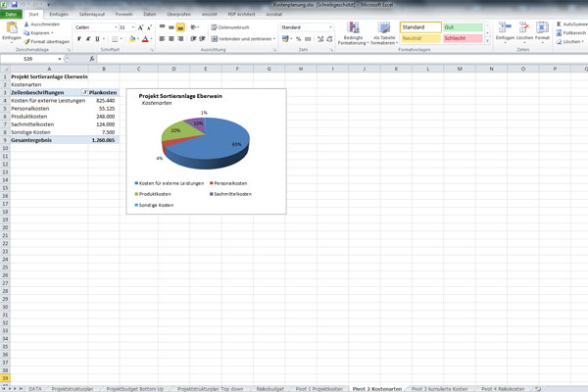This screenshot has height=392, width=588.
Task: Toggle italic formatting
Action: pos(86,39)
